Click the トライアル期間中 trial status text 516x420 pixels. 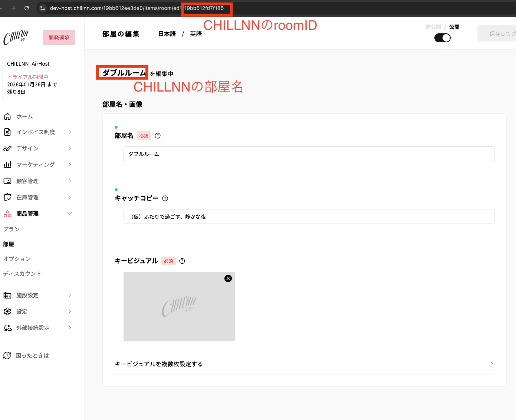tap(28, 77)
